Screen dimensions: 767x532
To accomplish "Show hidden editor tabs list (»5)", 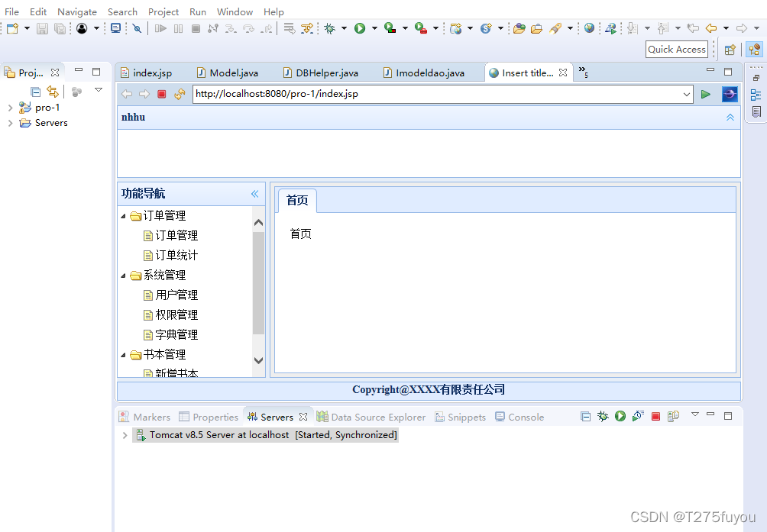I will pos(583,72).
